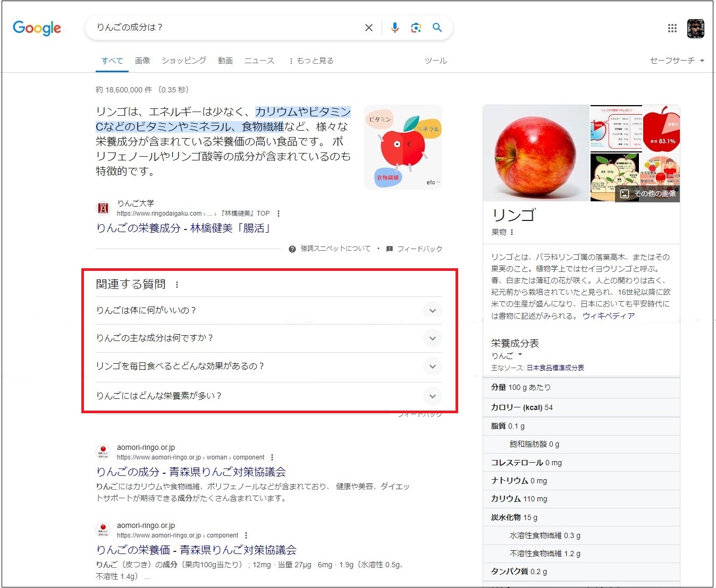Click the カロリー (kcal) 54 row

(x=582, y=407)
